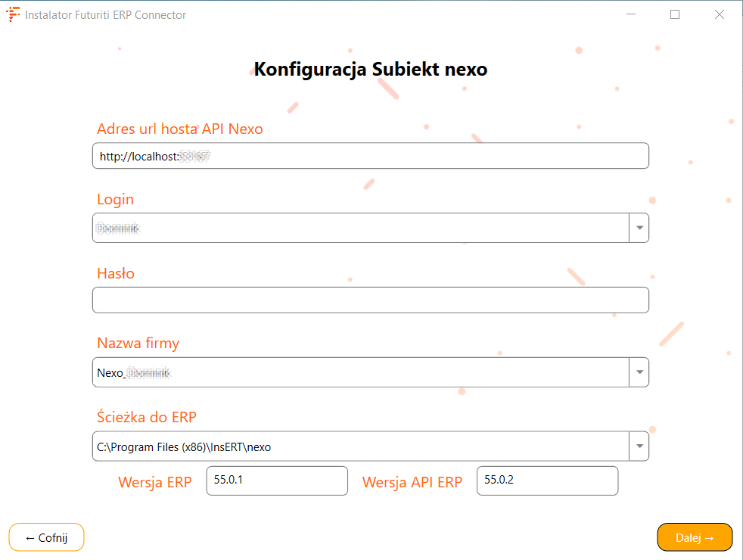The height and width of the screenshot is (560, 743).
Task: Select the Wersja ERP version field
Action: (277, 481)
